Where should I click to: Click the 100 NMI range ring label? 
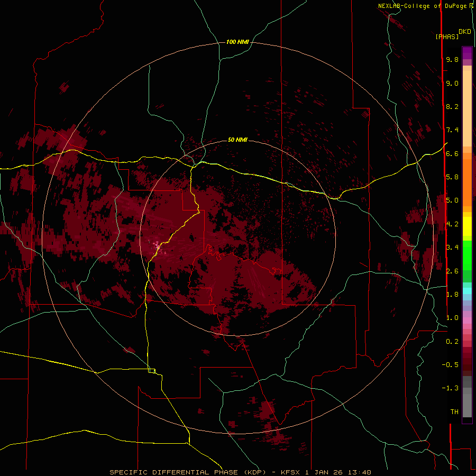[237, 42]
